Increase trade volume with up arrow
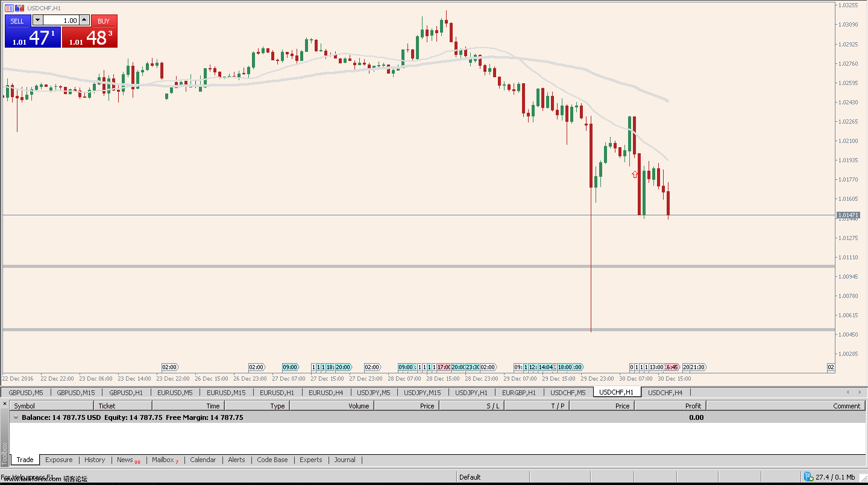This screenshot has width=868, height=485. point(84,20)
